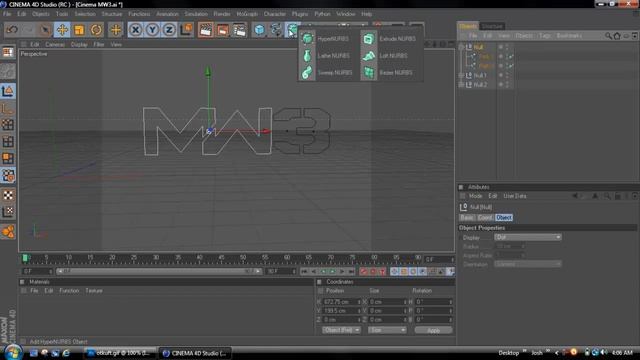The image size is (640, 360).
Task: Select Null.1 in the object list
Action: point(480,76)
